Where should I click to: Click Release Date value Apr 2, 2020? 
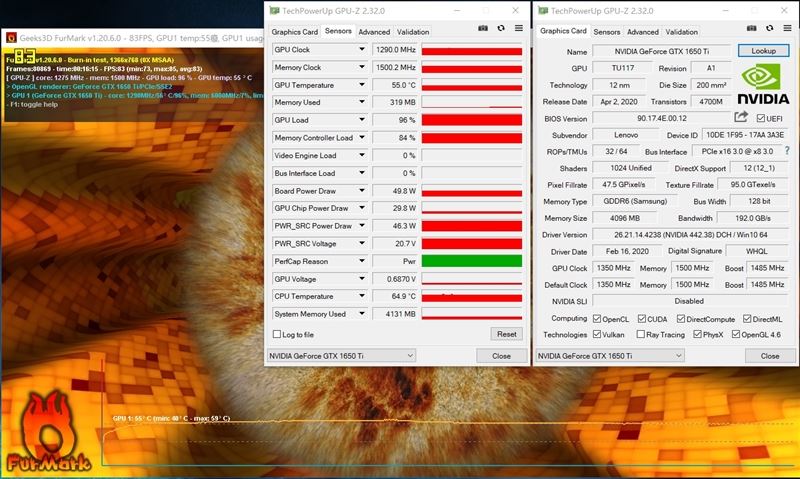point(618,102)
